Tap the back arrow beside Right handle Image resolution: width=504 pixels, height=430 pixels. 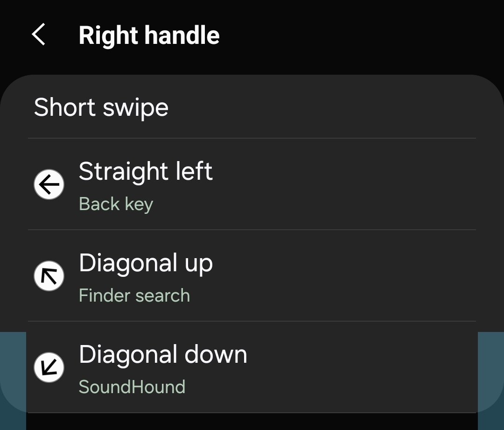point(39,35)
